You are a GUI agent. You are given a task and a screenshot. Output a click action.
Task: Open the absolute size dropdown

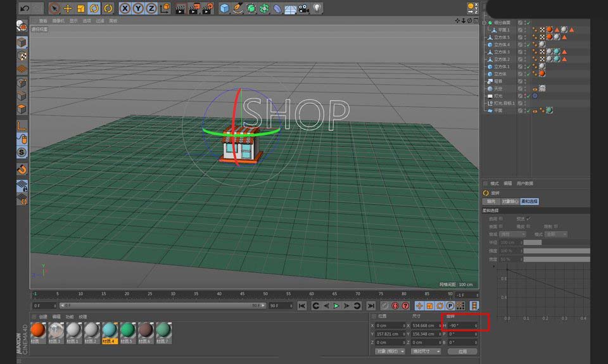click(426, 351)
